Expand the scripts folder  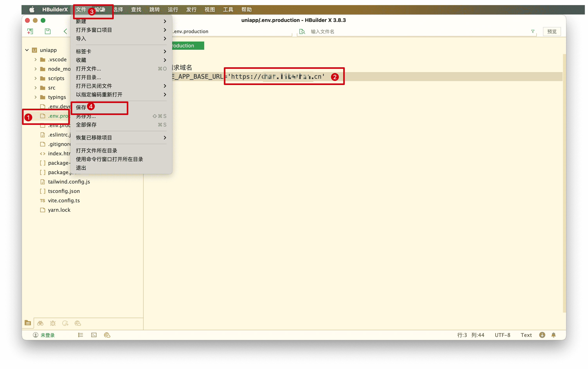pyautogui.click(x=36, y=78)
